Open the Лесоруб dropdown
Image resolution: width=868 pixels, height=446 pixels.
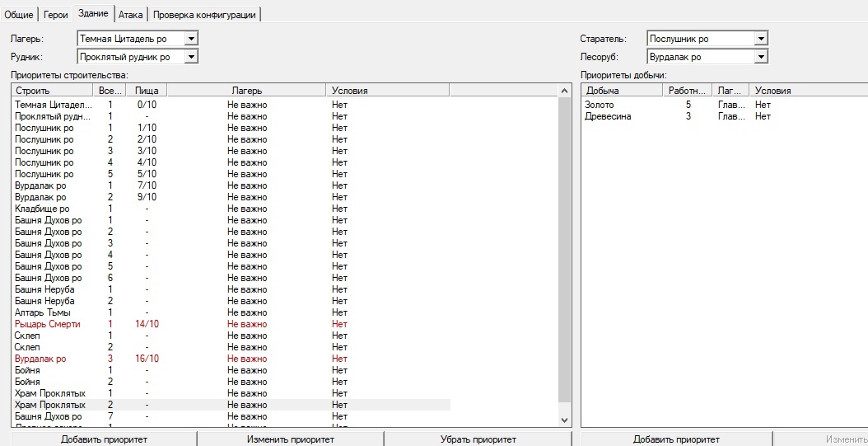(761, 57)
